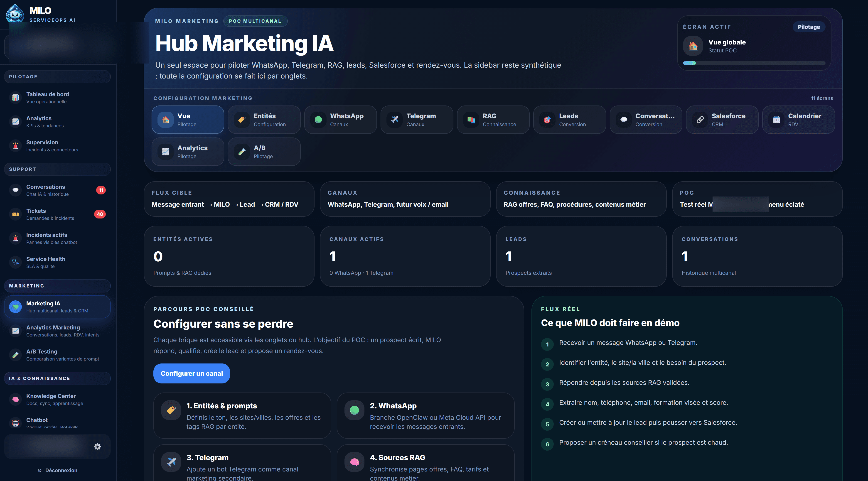868x481 pixels.
Task: Click the brain icon on 4. Sources RAG card
Action: (354, 462)
